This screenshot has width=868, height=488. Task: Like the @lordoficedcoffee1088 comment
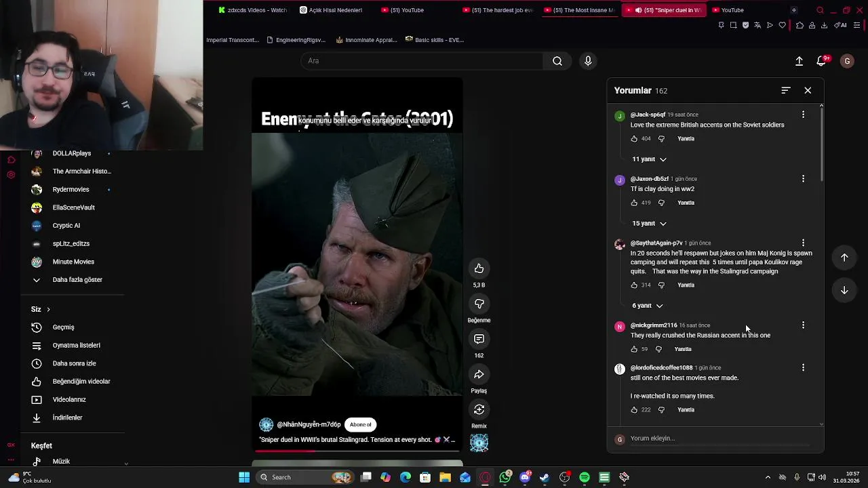click(x=634, y=409)
